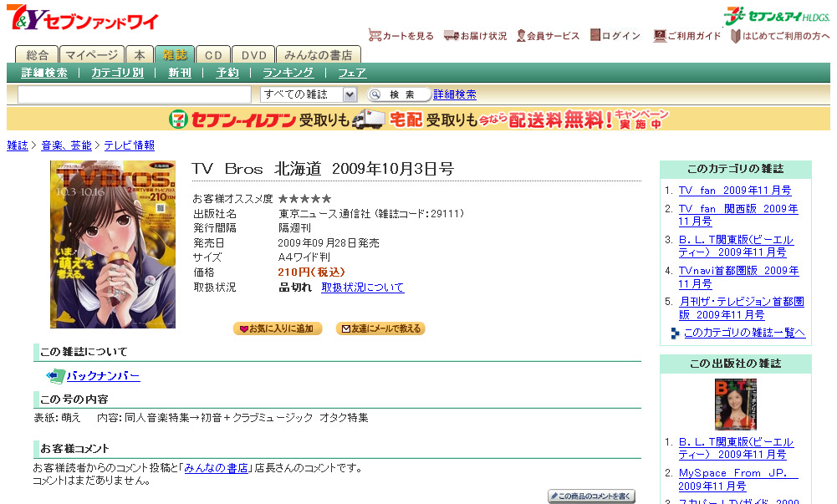
Task: Switch to the CD tab
Action: point(213,55)
